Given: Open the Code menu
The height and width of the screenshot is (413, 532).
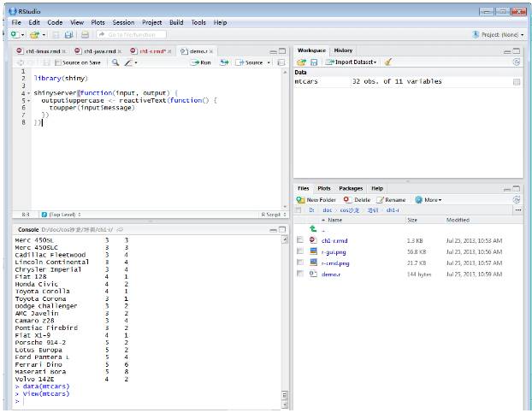Looking at the screenshot, I should (x=55, y=22).
